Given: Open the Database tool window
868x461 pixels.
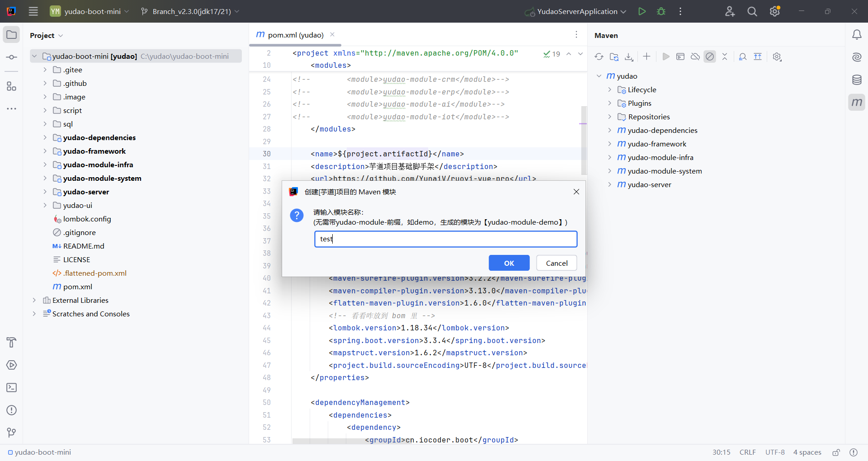Looking at the screenshot, I should coord(857,80).
